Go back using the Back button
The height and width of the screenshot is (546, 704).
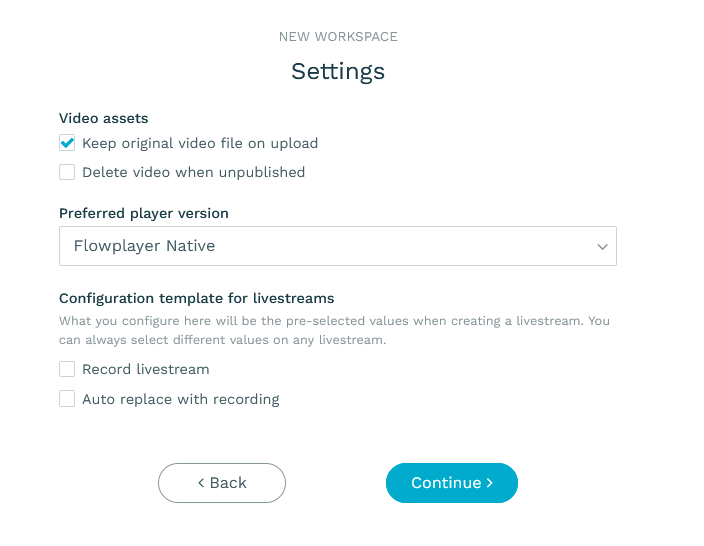(222, 483)
